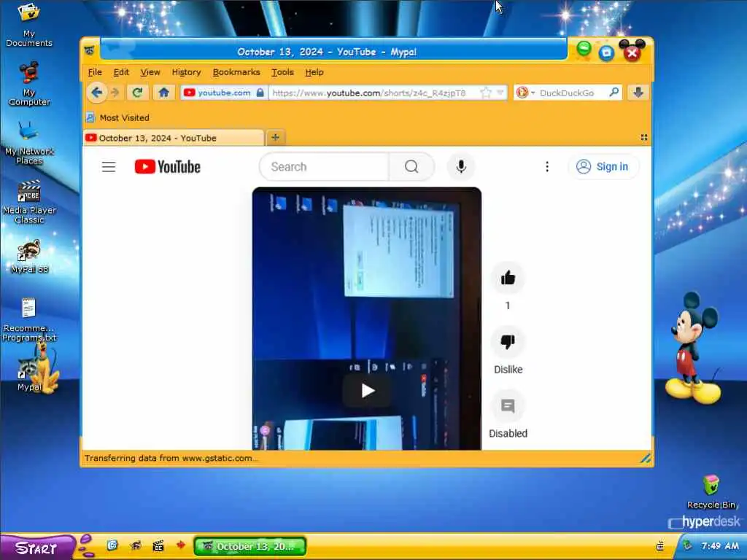Launch the Mypal desktop shortcut
Image resolution: width=747 pixels, height=560 pixels.
[29, 374]
